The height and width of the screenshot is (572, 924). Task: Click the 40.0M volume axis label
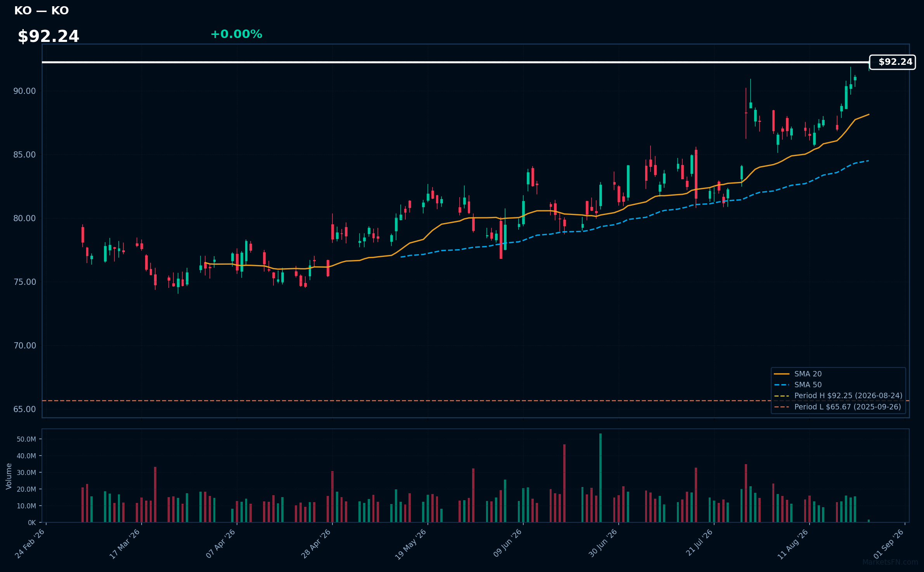click(26, 456)
